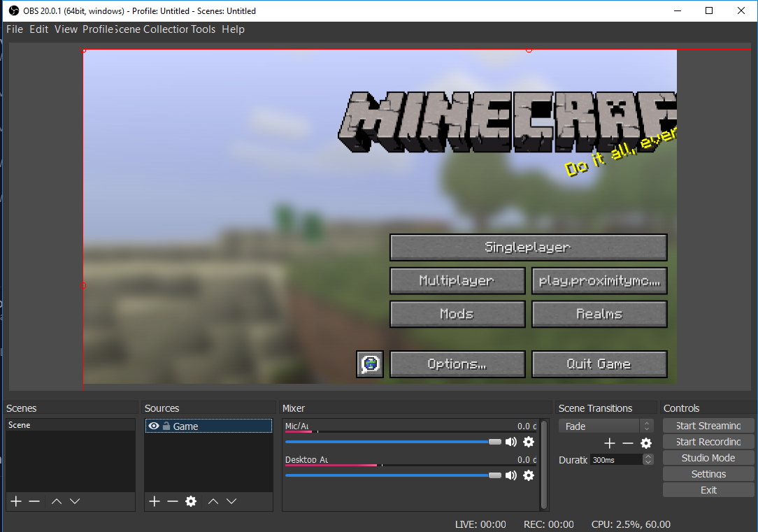Select the 'Game' source row
Viewport: 758px width, 532px height.
pos(208,426)
